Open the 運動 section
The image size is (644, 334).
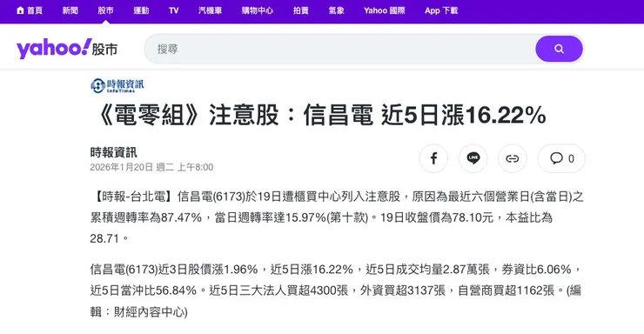click(x=141, y=10)
